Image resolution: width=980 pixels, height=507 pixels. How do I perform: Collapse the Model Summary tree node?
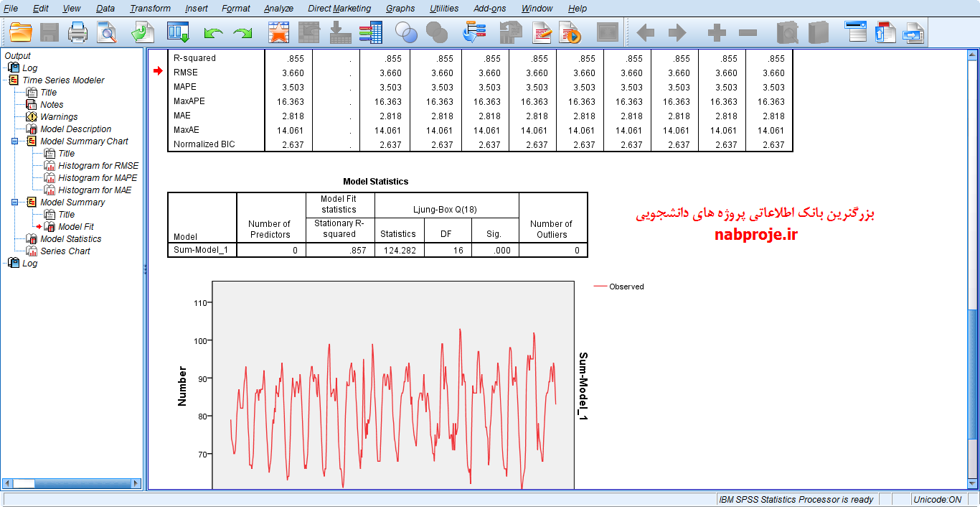[14, 203]
